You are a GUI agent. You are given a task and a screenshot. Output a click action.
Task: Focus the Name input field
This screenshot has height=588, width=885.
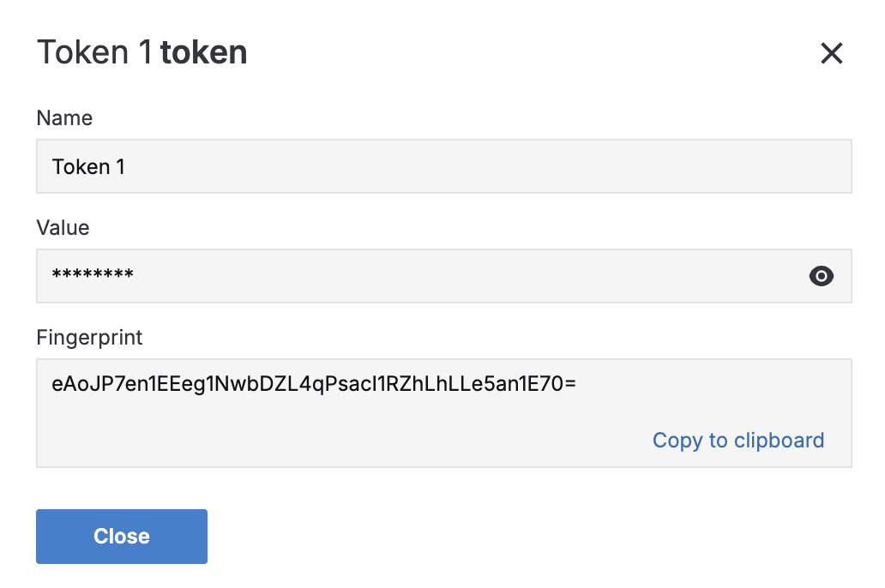click(x=443, y=166)
